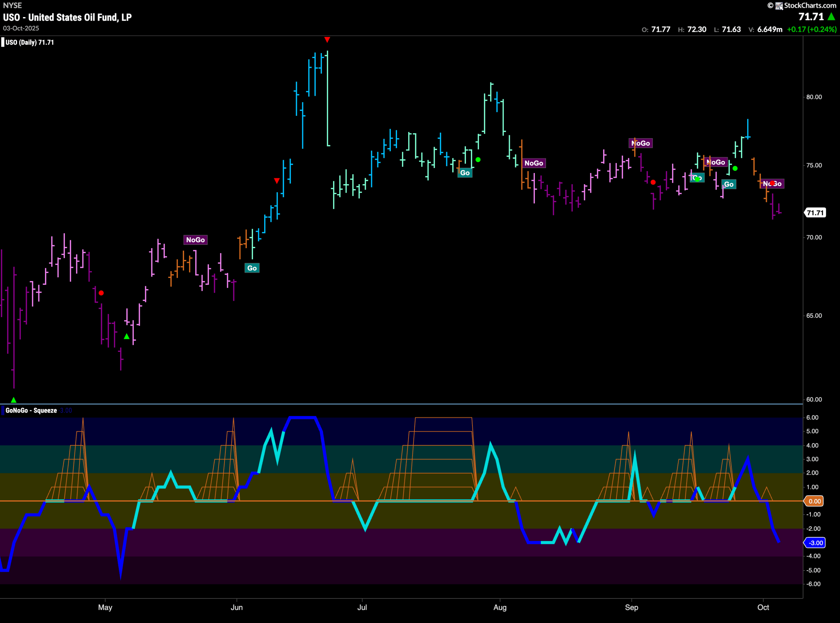Image resolution: width=840 pixels, height=623 pixels.
Task: Click the NoGo label in early October
Action: pyautogui.click(x=772, y=184)
